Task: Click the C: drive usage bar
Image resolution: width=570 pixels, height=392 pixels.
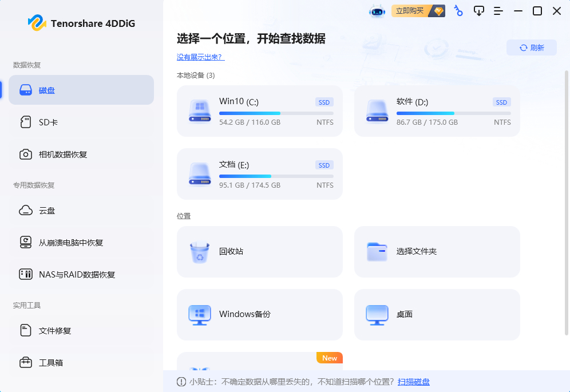Action: pyautogui.click(x=276, y=113)
